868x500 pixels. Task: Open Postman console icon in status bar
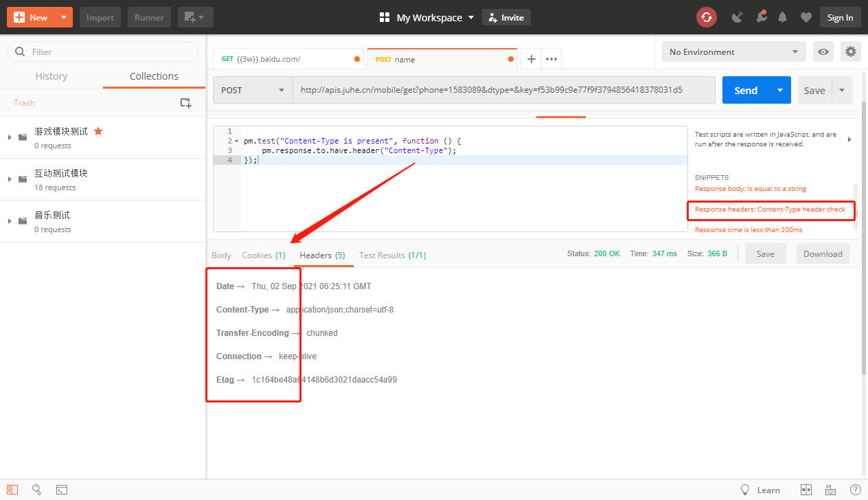click(62, 490)
